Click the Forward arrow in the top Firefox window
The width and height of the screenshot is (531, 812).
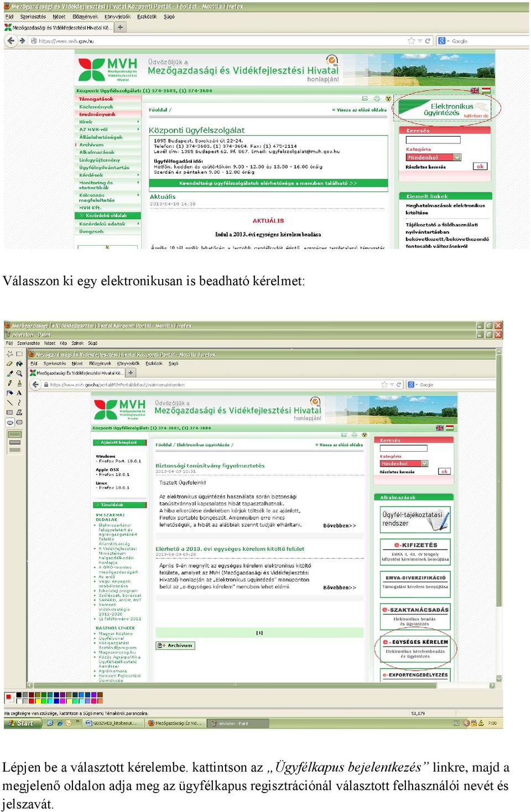(22, 40)
